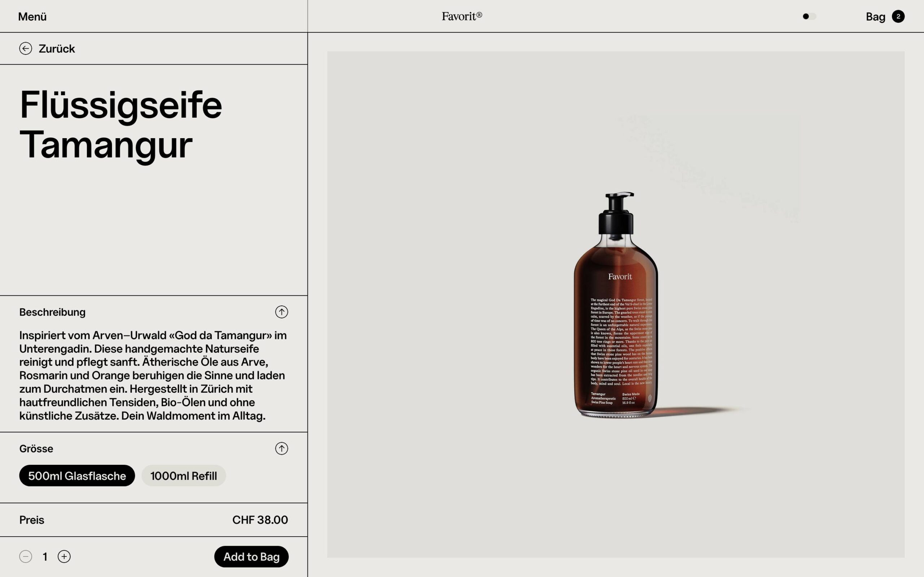
Task: Open the Menü navigation
Action: point(32,17)
